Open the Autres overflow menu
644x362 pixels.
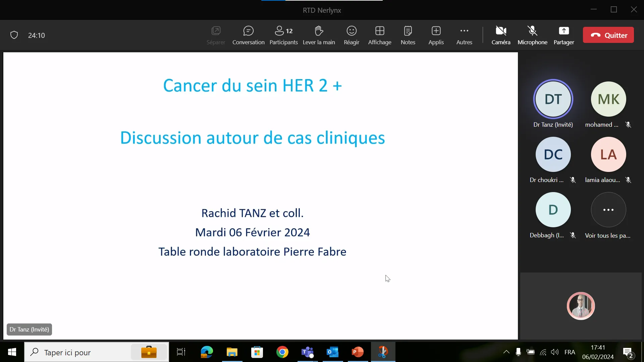(x=464, y=35)
